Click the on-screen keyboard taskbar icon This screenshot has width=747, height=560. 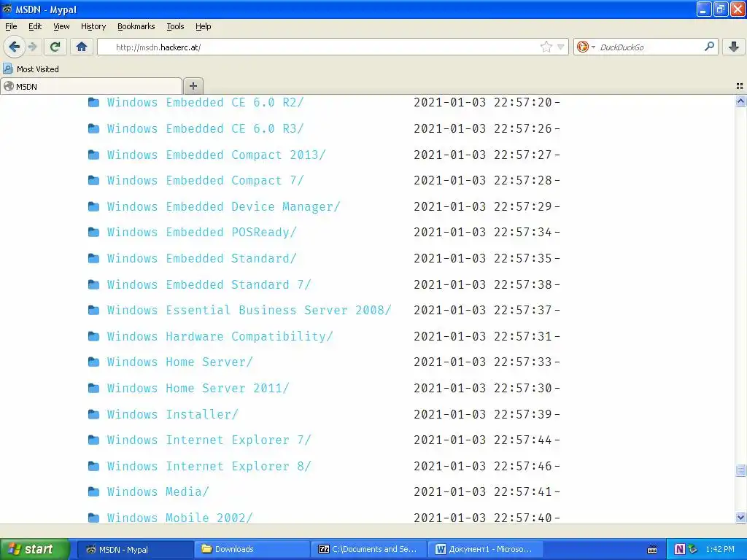[652, 550]
